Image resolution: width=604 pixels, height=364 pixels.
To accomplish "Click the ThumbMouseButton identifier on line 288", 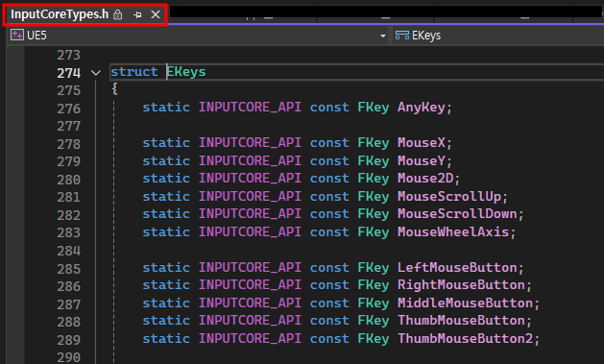I will (461, 321).
